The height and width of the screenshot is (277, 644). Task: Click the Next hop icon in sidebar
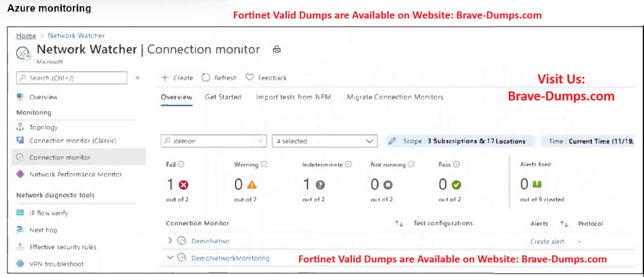20,230
